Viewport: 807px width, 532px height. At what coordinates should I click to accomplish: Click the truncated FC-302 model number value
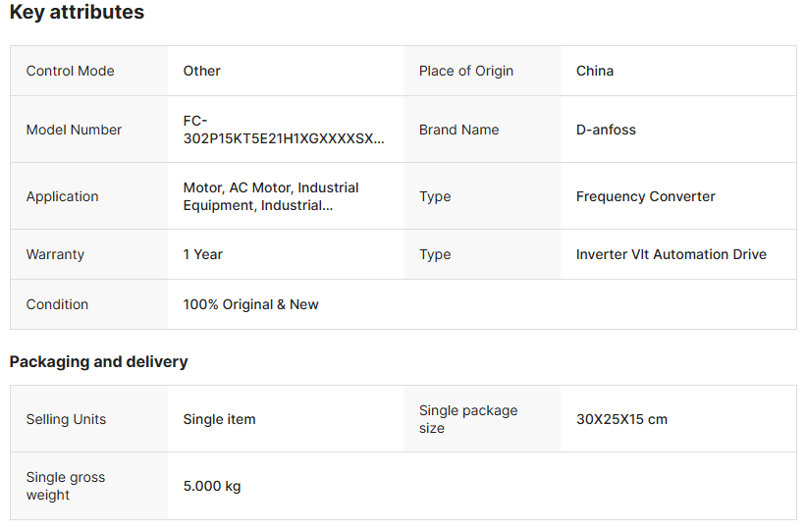pos(284,130)
